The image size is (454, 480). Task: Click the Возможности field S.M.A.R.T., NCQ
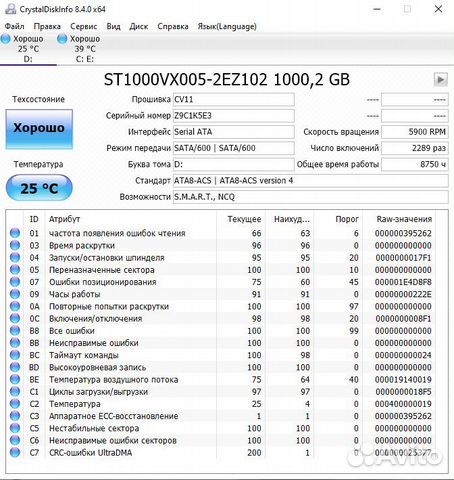[x=310, y=197]
